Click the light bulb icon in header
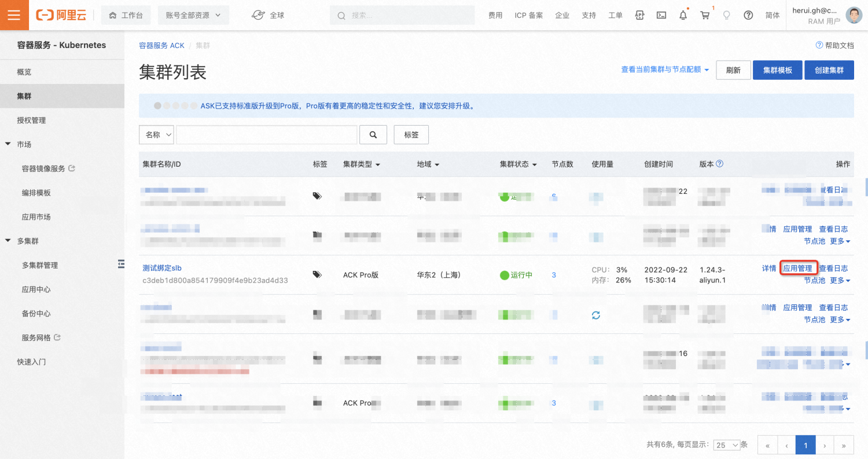The width and height of the screenshot is (868, 459). (x=726, y=15)
